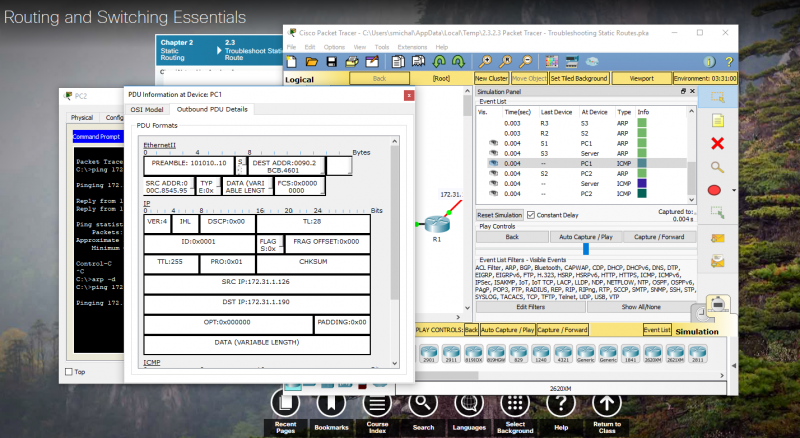The height and width of the screenshot is (438, 800).
Task: Click PDU Formats scroll-up arrow
Action: tap(394, 141)
